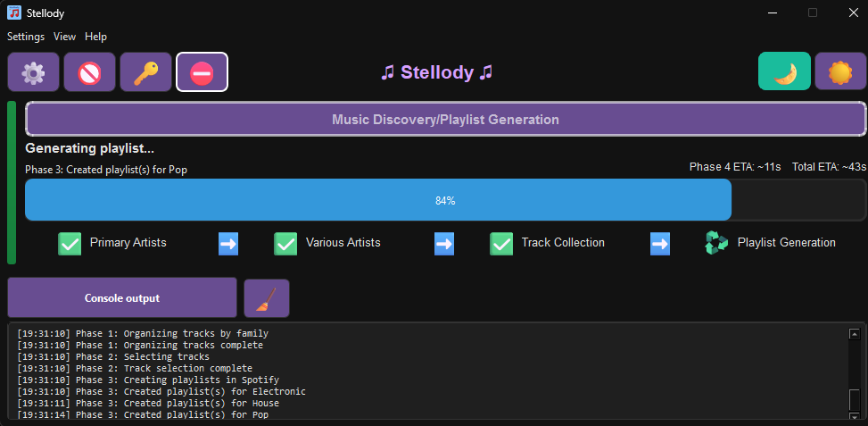The width and height of the screenshot is (868, 426).
Task: Click the console scrollbar down arrow
Action: click(x=855, y=415)
